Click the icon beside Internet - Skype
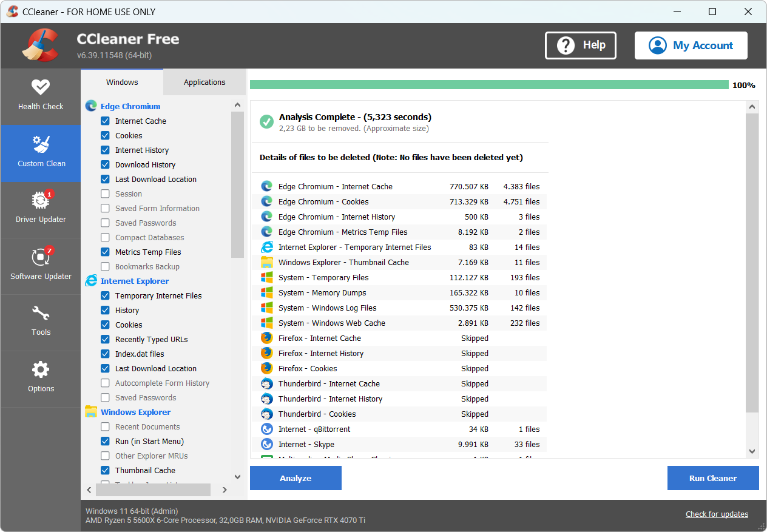Viewport: 767px width, 532px height. tap(267, 444)
